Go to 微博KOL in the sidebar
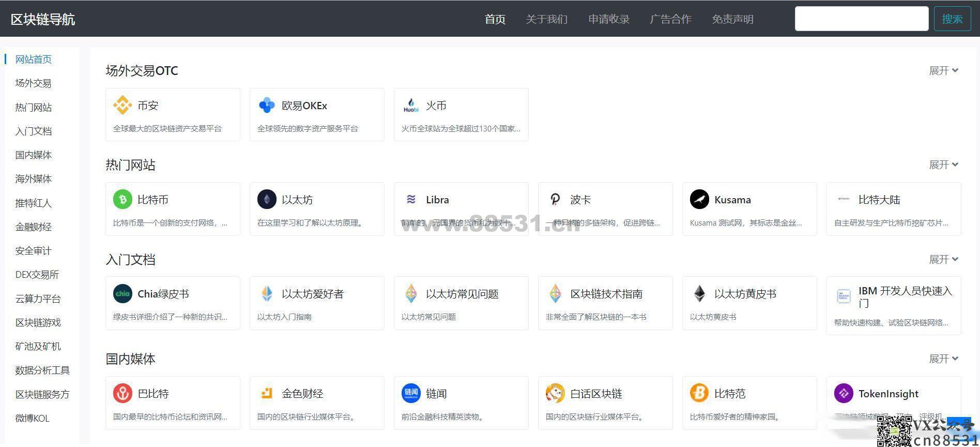Viewport: 980px width, 447px height. (x=33, y=419)
